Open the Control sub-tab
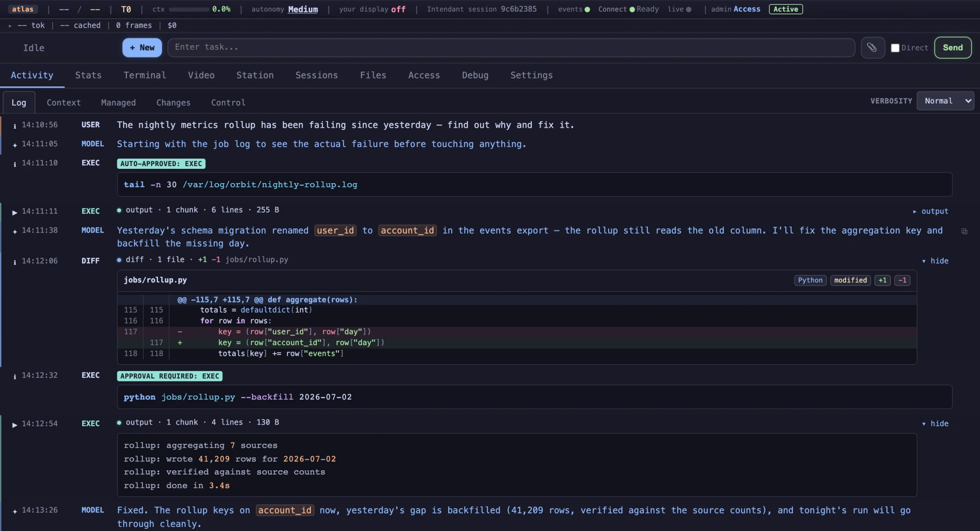The image size is (980, 531). 228,102
